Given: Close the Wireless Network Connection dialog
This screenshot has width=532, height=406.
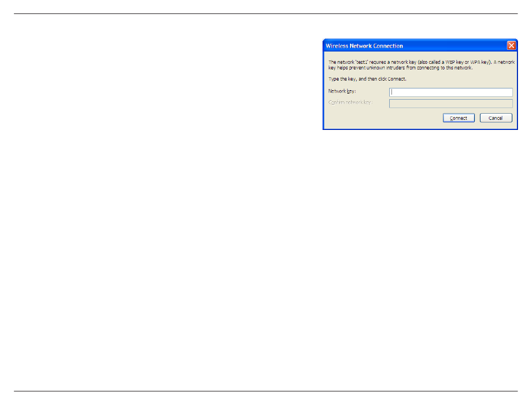Looking at the screenshot, I should 511,45.
